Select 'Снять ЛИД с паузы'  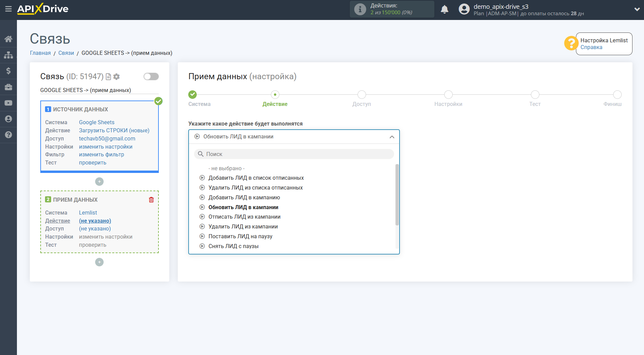coord(234,246)
